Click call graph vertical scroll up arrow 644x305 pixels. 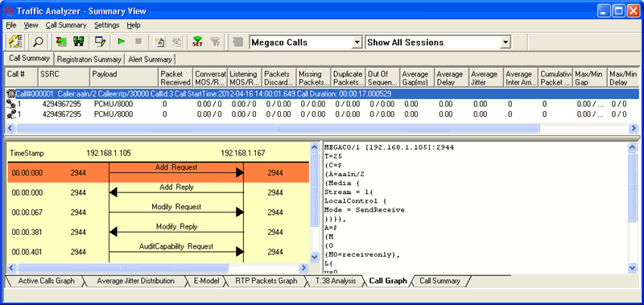pyautogui.click(x=314, y=147)
